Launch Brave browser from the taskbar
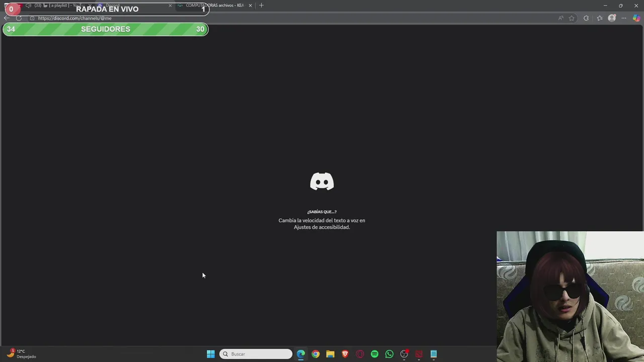The image size is (644, 362). [x=345, y=354]
